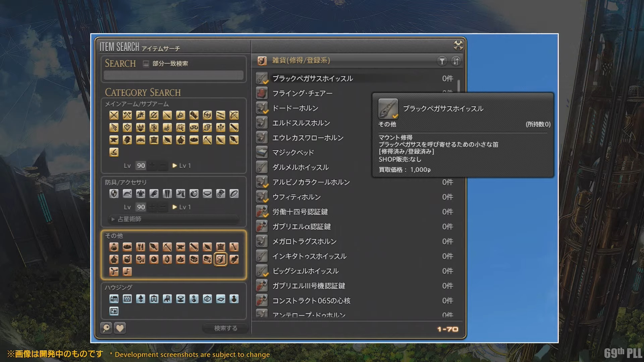Select the orchestrion roll music note icon
The image size is (644, 362).
(127, 271)
